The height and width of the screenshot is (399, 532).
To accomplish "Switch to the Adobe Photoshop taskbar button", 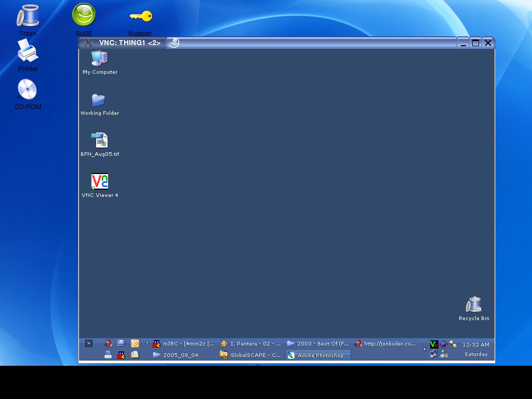I will click(318, 355).
